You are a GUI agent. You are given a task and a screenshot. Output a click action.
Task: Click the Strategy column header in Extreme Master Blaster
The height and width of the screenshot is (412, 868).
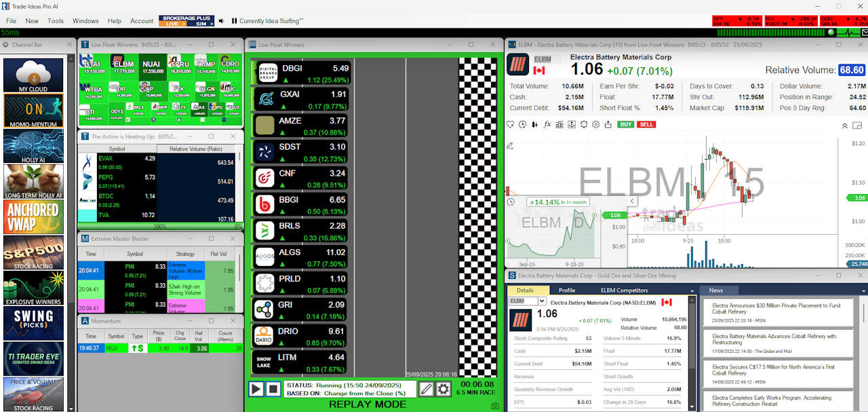(185, 254)
